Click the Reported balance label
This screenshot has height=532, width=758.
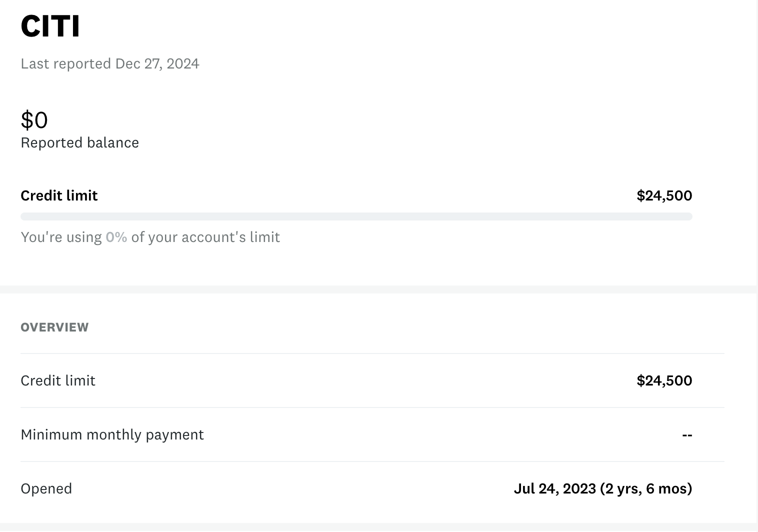tap(79, 142)
